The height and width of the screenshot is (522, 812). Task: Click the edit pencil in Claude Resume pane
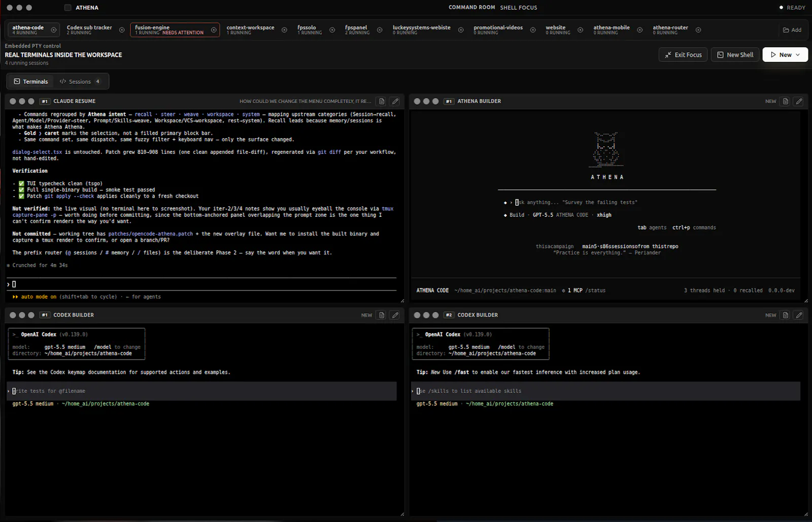(x=395, y=101)
